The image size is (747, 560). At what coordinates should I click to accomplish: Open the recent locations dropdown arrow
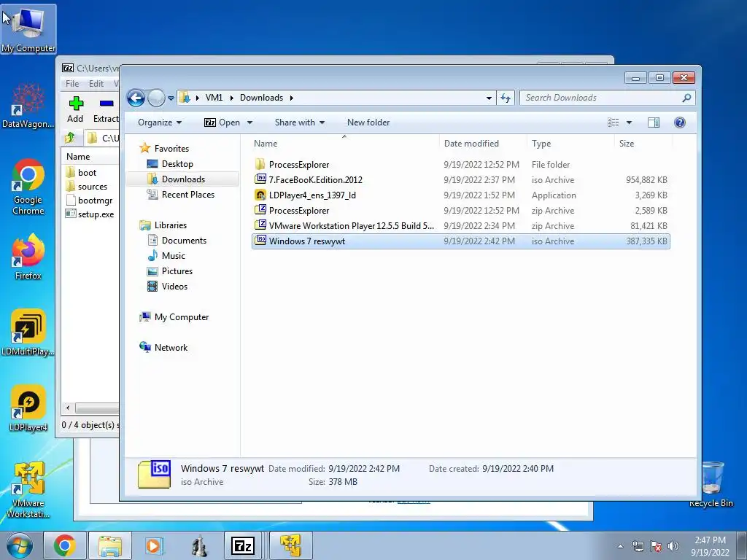click(x=171, y=98)
